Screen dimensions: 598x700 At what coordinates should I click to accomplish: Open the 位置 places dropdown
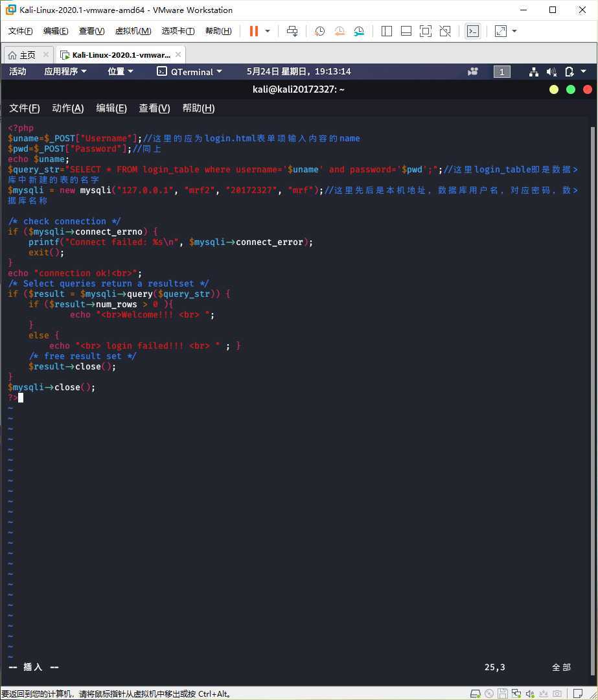[120, 71]
